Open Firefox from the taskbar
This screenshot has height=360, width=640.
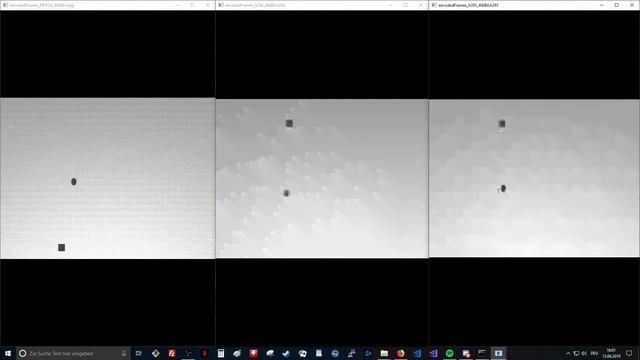400,353
